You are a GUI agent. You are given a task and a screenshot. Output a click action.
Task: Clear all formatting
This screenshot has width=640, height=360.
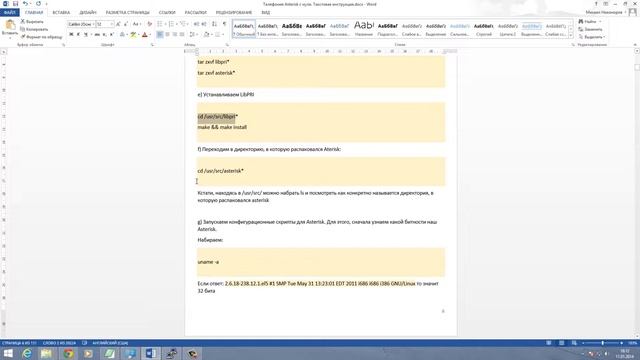tap(149, 24)
